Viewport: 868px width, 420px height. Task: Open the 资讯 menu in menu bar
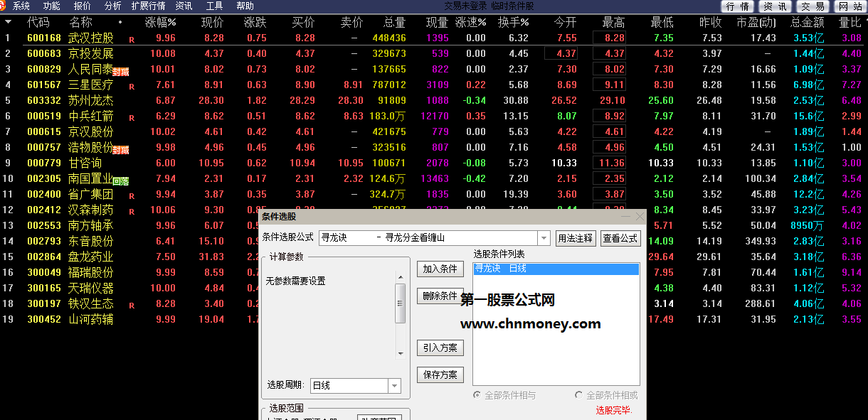coord(184,6)
